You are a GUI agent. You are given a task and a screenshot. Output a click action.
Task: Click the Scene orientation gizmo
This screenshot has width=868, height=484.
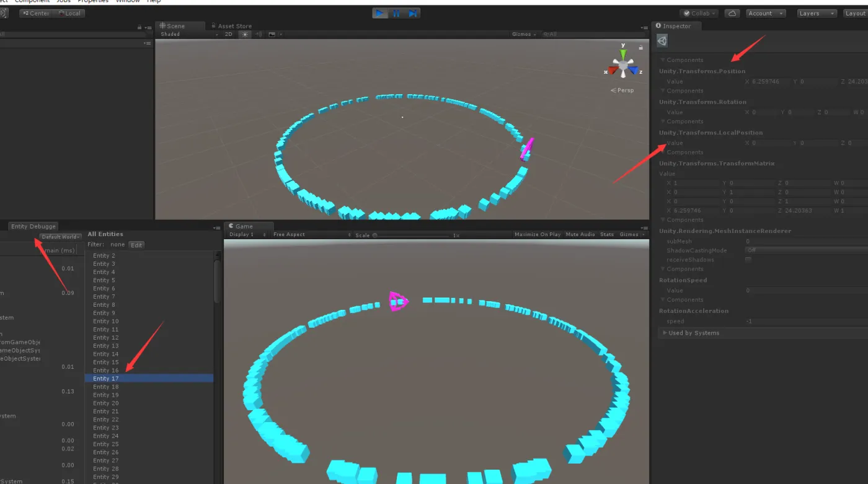623,64
